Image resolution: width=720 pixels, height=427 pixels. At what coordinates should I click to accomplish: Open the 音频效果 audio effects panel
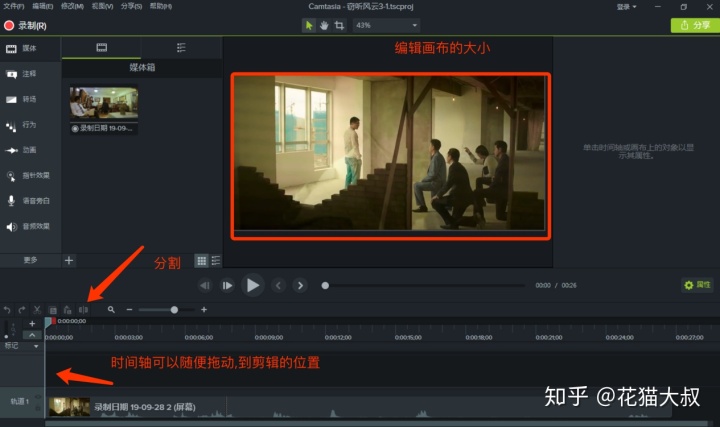coord(30,226)
